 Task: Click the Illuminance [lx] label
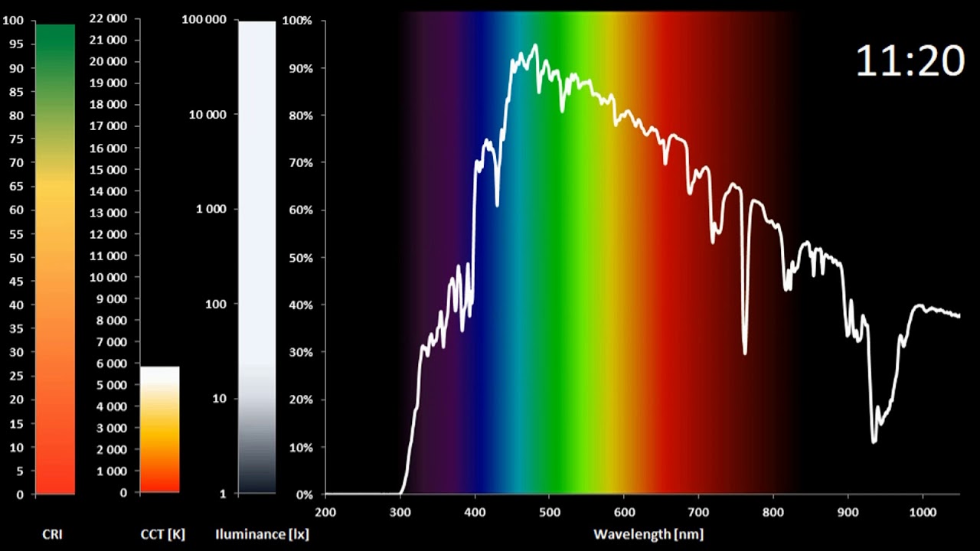click(x=263, y=534)
